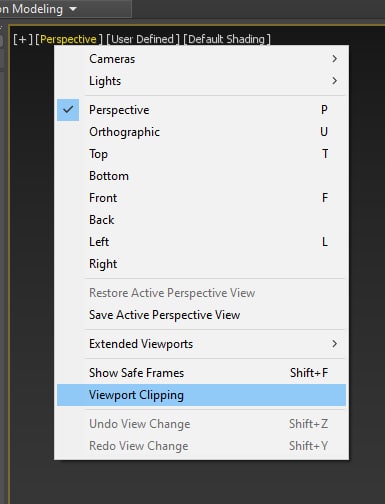This screenshot has height=504, width=385.
Task: Open the Default Shading label menu
Action: tap(227, 39)
